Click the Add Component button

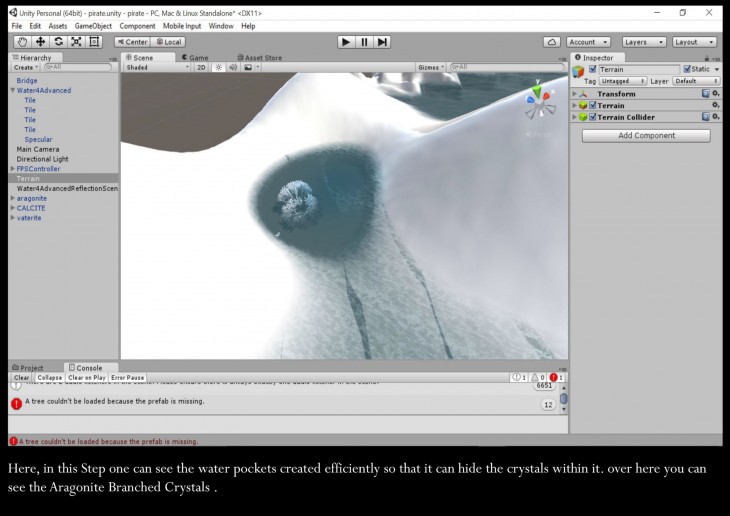[x=646, y=136]
